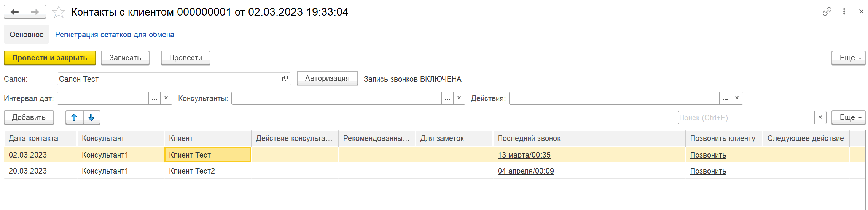Click the back navigation arrow

[x=15, y=12]
